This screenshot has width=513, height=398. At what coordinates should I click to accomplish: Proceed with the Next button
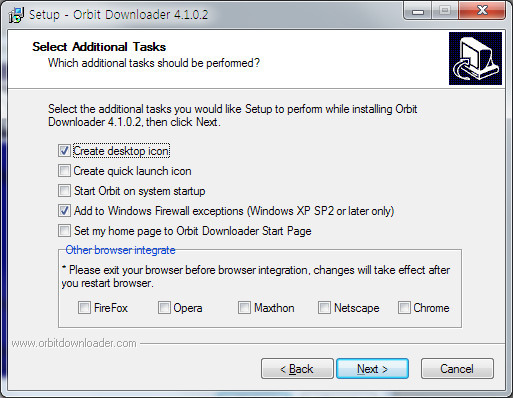tap(372, 369)
